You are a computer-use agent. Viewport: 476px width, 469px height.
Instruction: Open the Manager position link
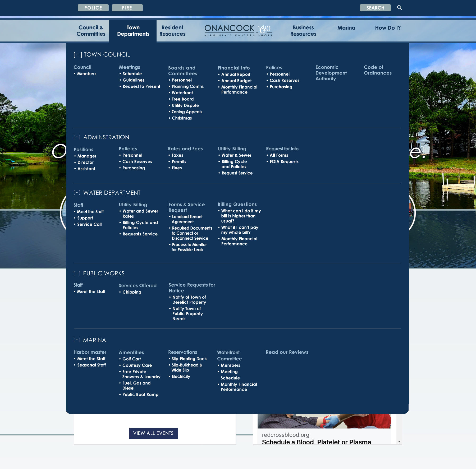click(x=87, y=156)
